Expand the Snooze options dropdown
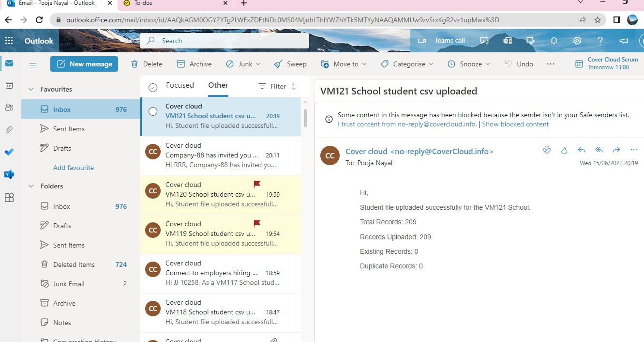Screen dimensions: 644x342 (487, 63)
